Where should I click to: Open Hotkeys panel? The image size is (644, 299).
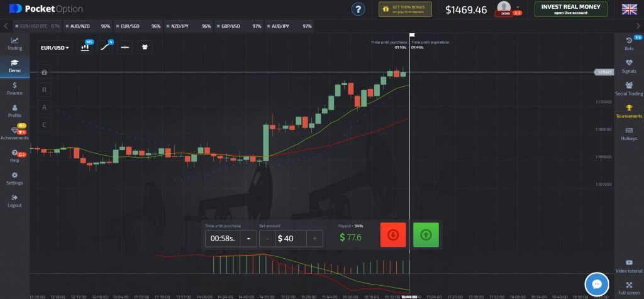pyautogui.click(x=629, y=134)
